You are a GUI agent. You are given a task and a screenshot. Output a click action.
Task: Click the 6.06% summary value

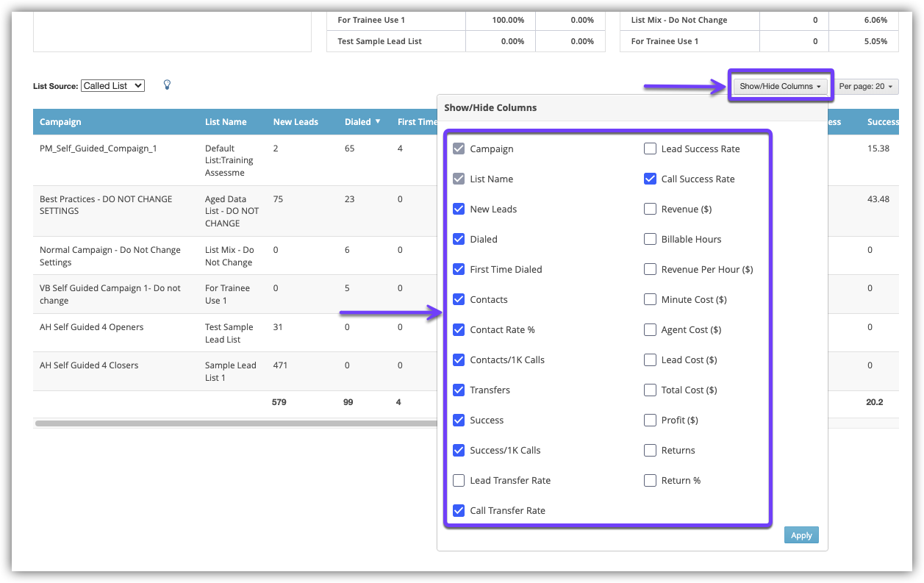[x=875, y=20]
